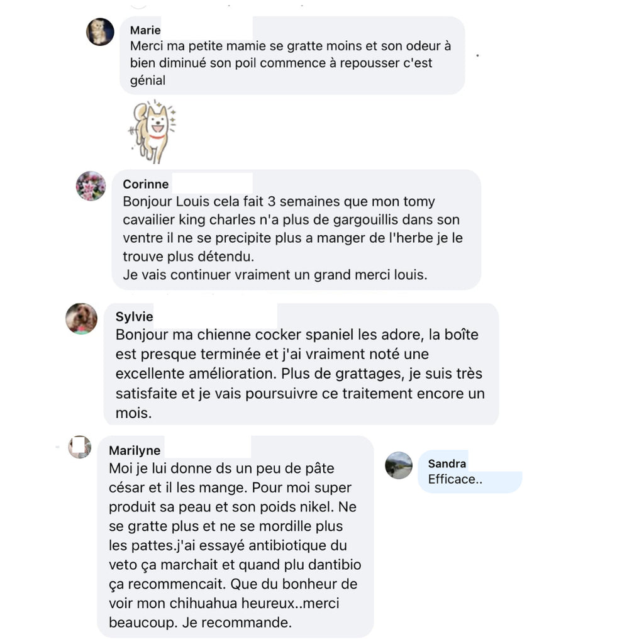Click the 'Je recommande.' text in Marilyne's comment
644x644 pixels.
coord(237,623)
